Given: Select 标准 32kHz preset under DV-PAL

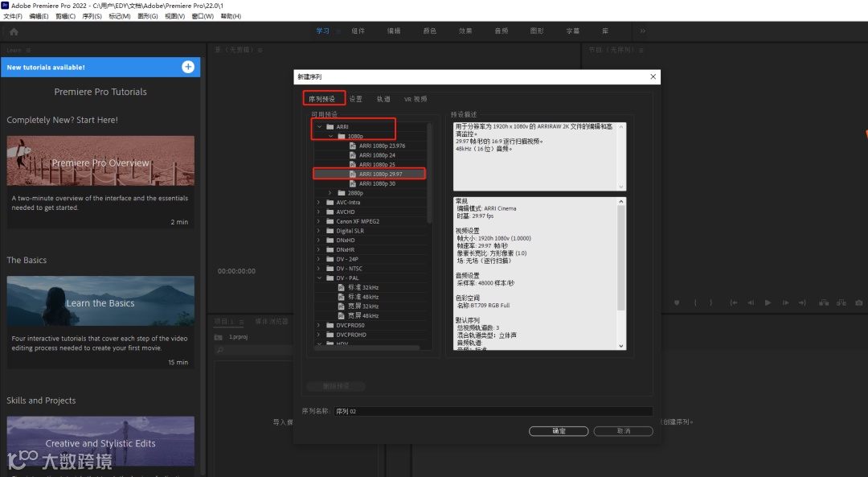Looking at the screenshot, I should (x=362, y=287).
